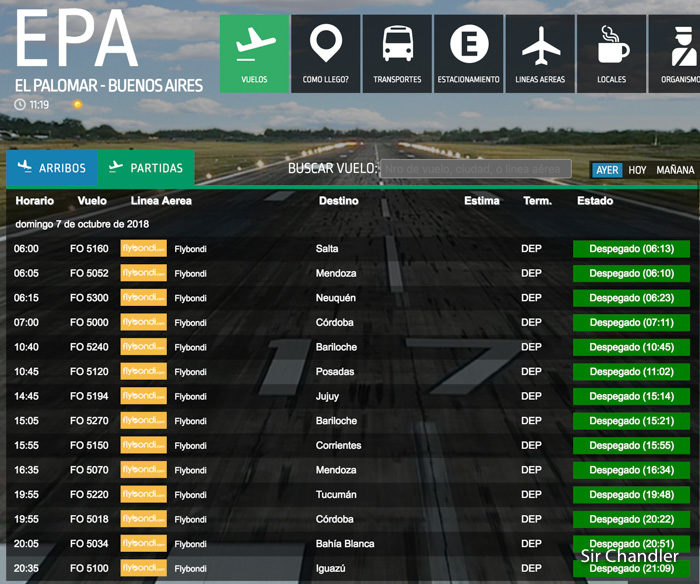
Task: Click the Buscar Vuelo search field
Action: pyautogui.click(x=476, y=169)
